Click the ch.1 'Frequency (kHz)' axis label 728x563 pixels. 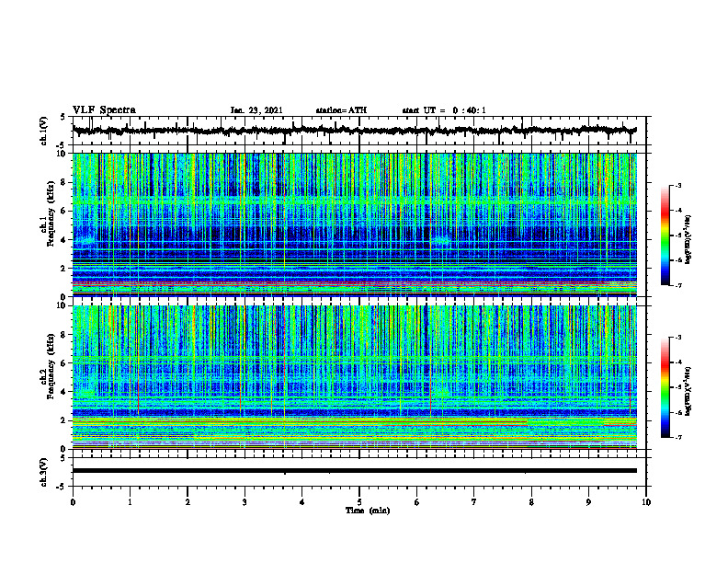tap(50, 213)
